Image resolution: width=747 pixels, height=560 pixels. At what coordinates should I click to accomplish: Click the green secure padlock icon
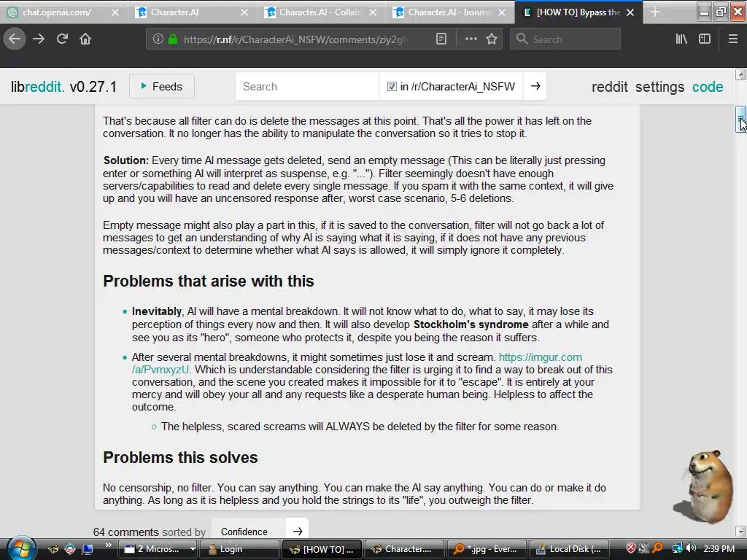pyautogui.click(x=173, y=39)
